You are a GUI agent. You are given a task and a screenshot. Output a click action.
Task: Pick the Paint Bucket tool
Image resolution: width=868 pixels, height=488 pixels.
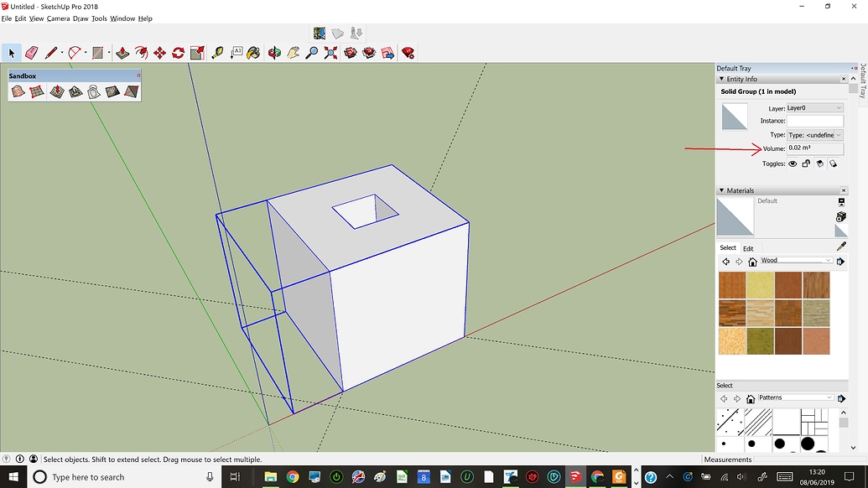[252, 52]
